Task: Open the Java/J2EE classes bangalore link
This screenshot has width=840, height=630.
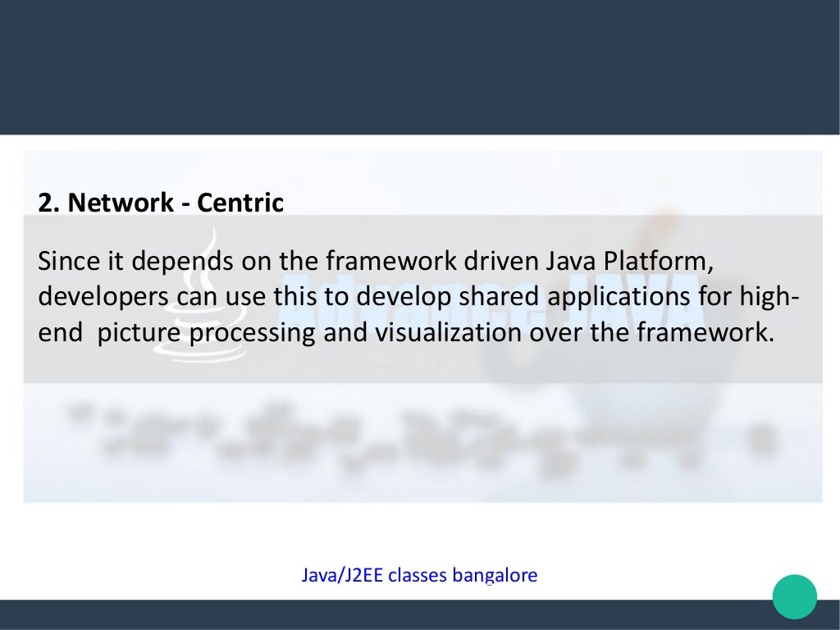Action: pyautogui.click(x=419, y=575)
